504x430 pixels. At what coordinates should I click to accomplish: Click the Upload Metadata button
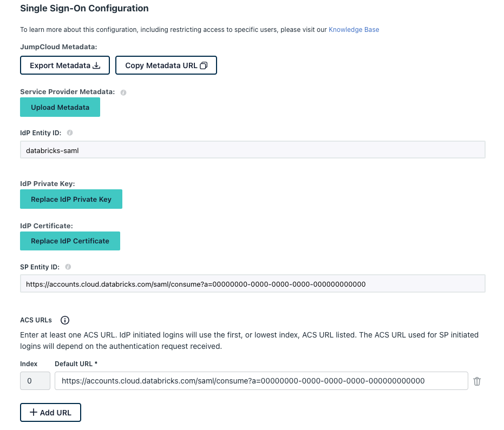(x=60, y=107)
